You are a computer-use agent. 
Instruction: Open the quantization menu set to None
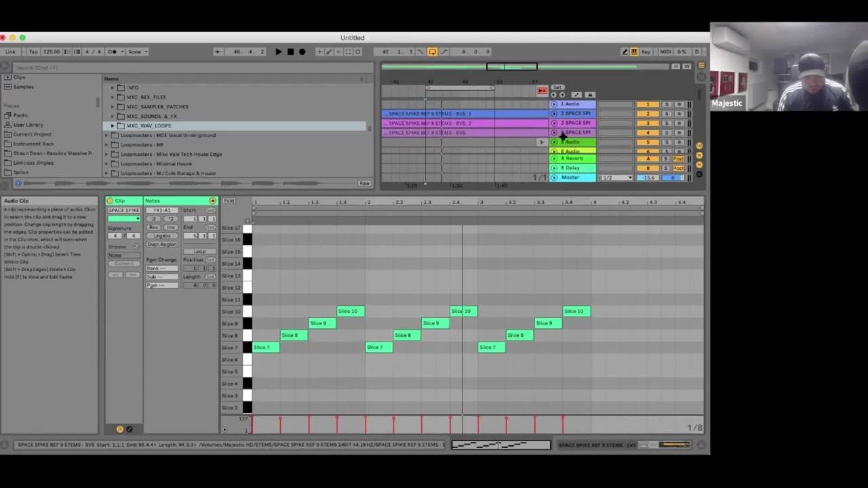point(136,52)
